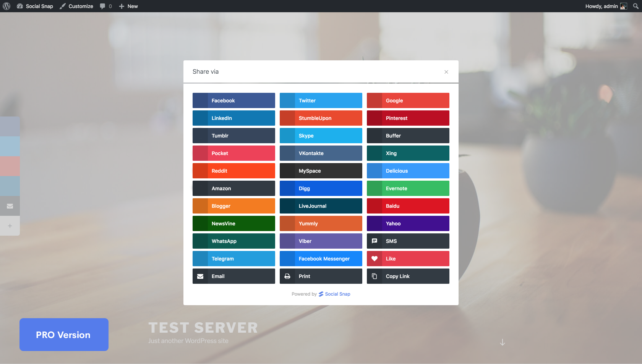Screen dimensions: 642x364
Task: Choose Pocket in the share list
Action: (234, 153)
